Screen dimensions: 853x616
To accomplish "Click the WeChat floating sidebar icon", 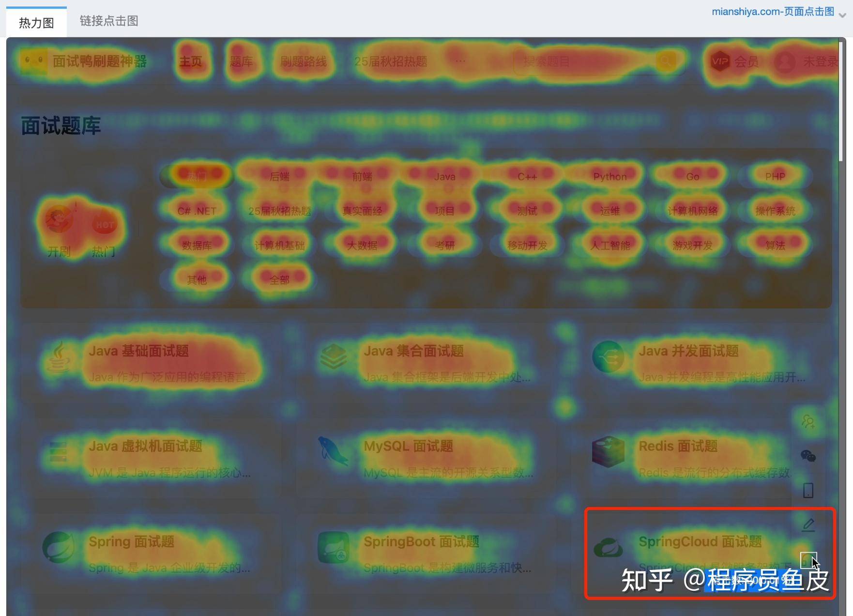I will click(x=808, y=456).
